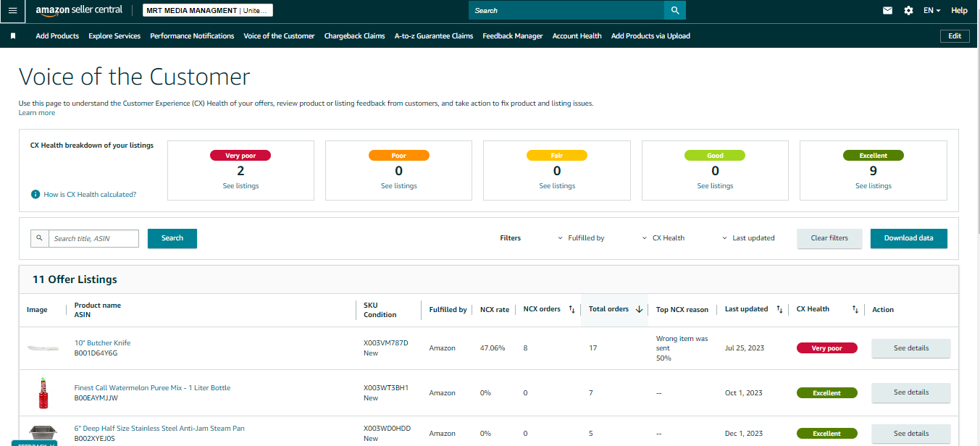Open Performance Notifications

[192, 35]
